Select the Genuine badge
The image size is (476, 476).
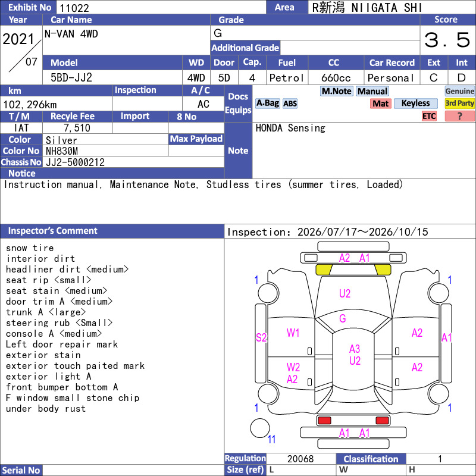click(459, 91)
